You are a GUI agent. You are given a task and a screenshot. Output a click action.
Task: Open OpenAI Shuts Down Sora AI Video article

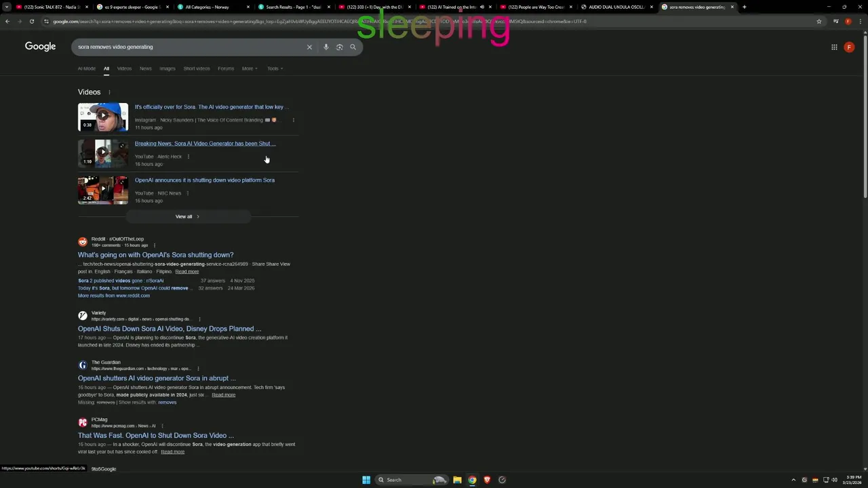point(170,329)
